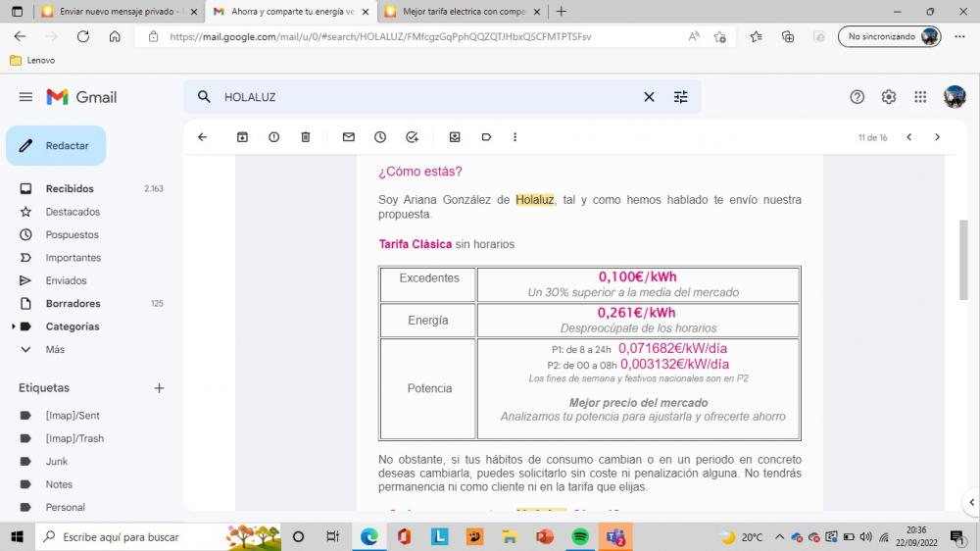
Task: Open Edge settings and more menu
Action: coord(960,36)
